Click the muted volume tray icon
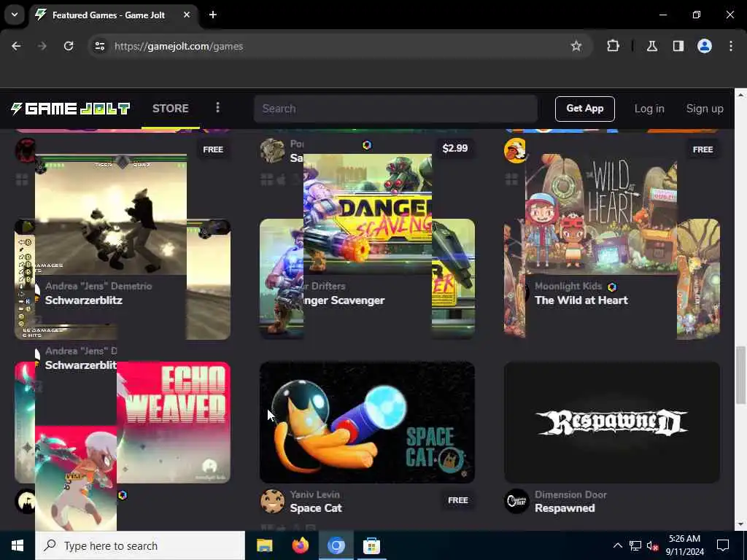Viewport: 747px width, 560px height. coord(653,545)
